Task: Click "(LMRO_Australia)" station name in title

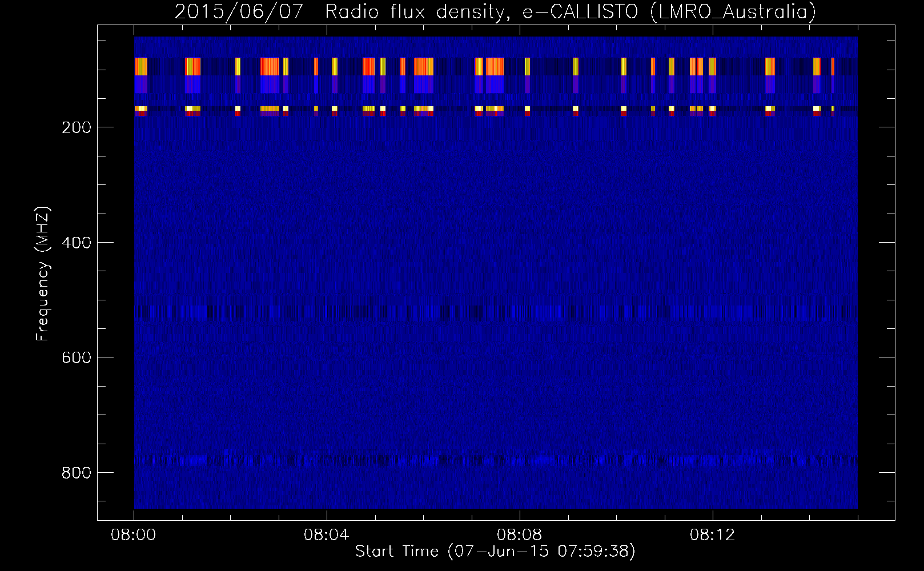Action: 733,11
